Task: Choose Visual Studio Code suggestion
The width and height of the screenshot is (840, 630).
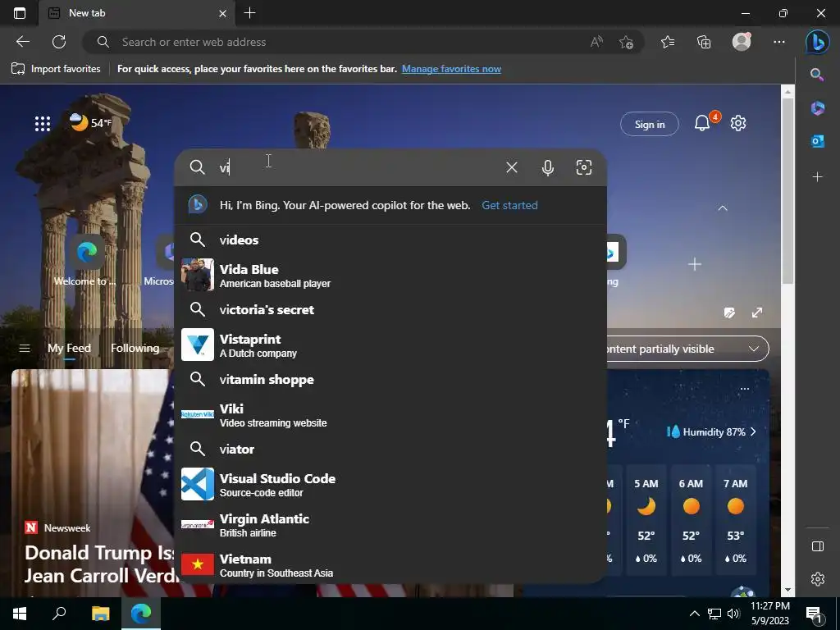Action: (390, 484)
